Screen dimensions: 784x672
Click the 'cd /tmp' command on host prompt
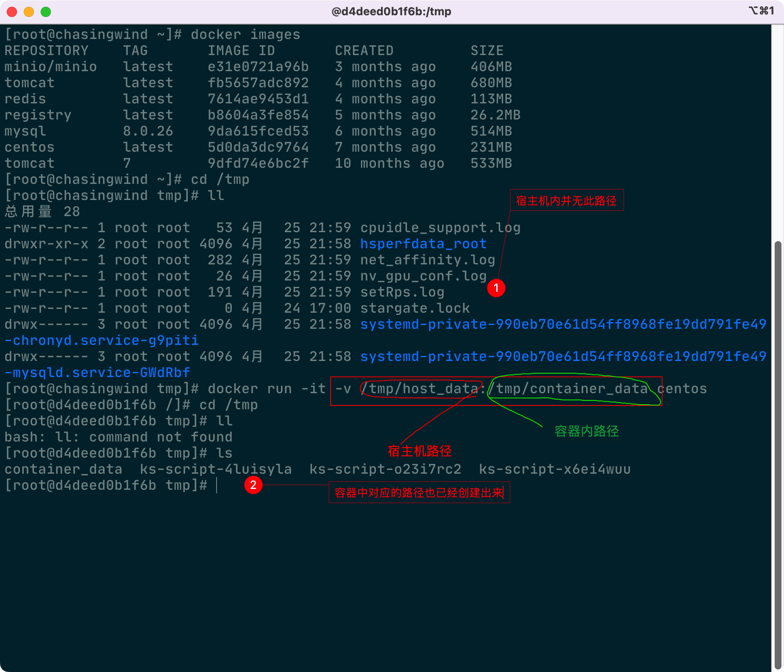pyautogui.click(x=220, y=179)
